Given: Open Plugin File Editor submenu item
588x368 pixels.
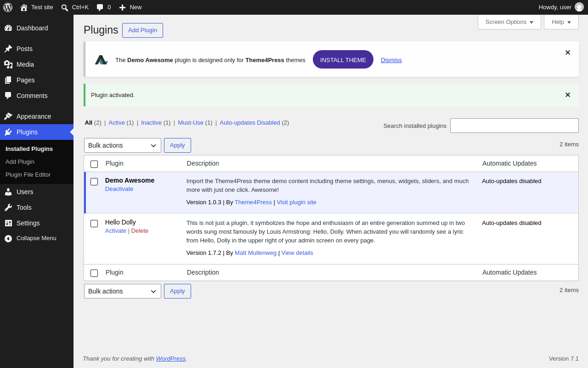Looking at the screenshot, I should click(28, 175).
